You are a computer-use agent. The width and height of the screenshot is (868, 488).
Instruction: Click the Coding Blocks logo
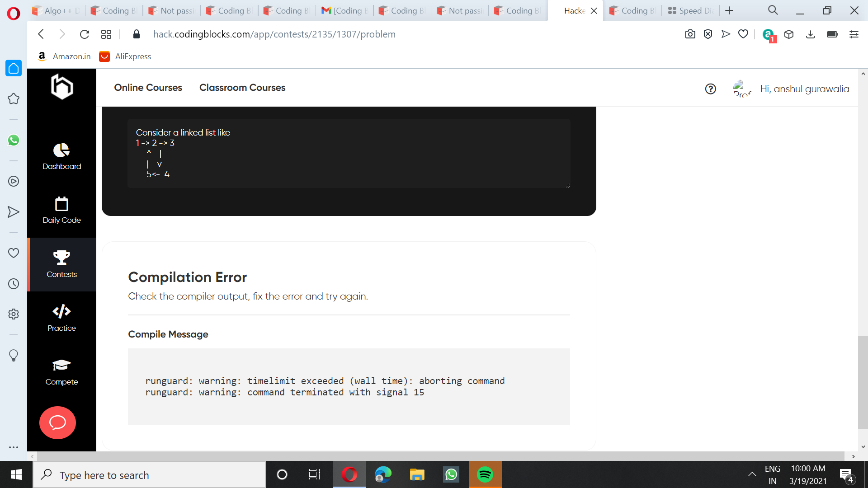point(62,87)
